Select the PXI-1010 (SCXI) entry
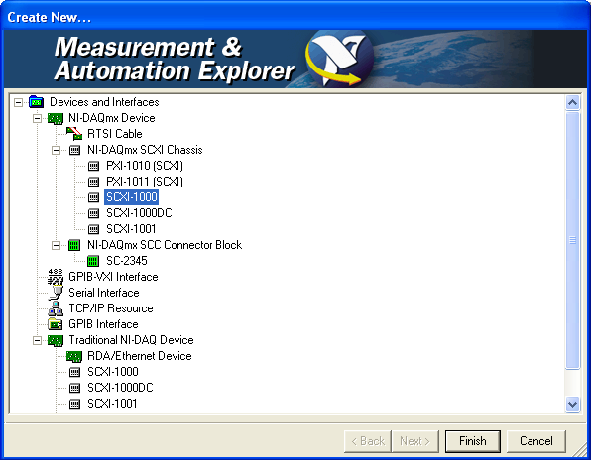 click(144, 166)
